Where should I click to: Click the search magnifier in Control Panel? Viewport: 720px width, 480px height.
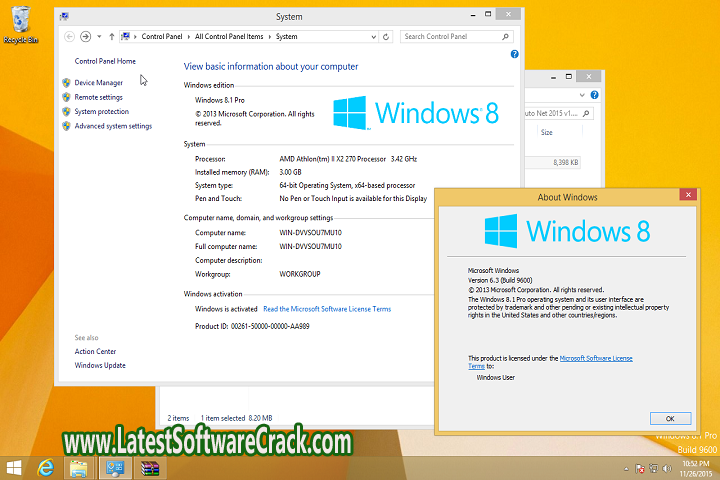506,36
